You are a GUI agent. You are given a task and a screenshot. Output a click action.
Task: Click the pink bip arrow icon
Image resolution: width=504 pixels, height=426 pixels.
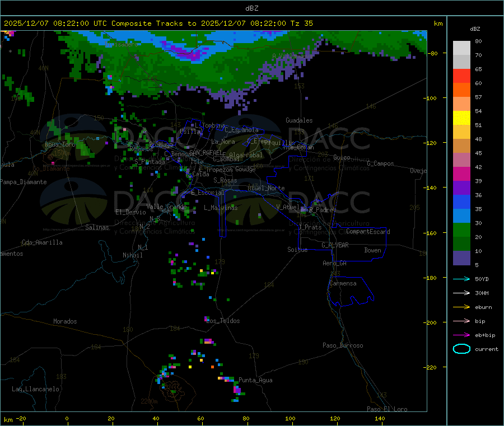(x=461, y=321)
